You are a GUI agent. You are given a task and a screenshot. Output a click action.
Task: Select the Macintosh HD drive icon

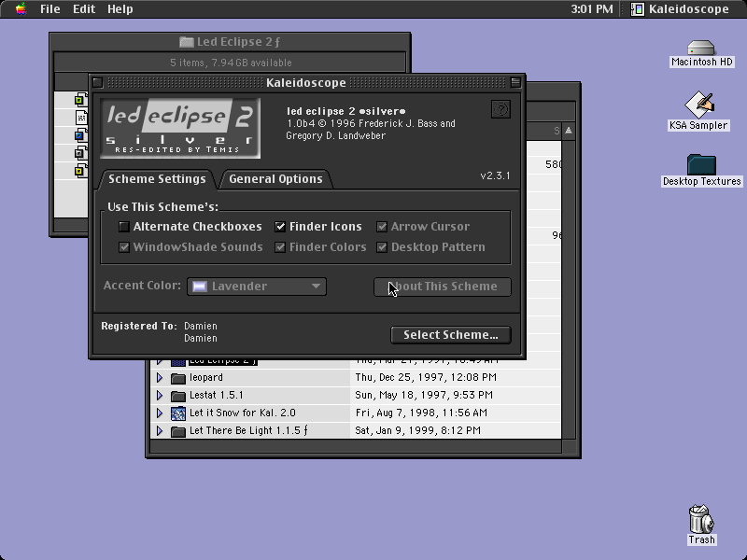tap(701, 48)
